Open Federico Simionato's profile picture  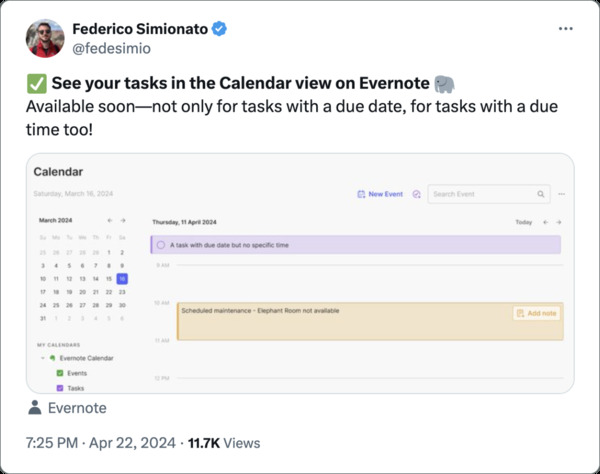[45, 38]
